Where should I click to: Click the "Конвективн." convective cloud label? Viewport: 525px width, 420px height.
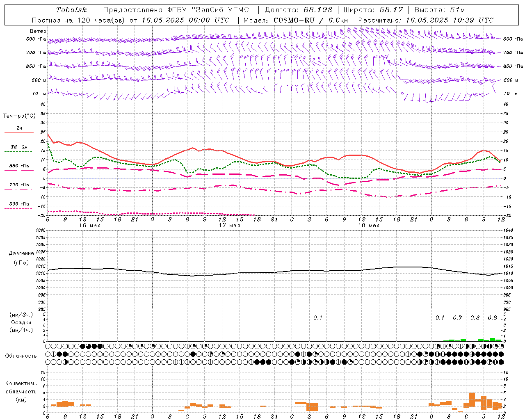pos(21,383)
